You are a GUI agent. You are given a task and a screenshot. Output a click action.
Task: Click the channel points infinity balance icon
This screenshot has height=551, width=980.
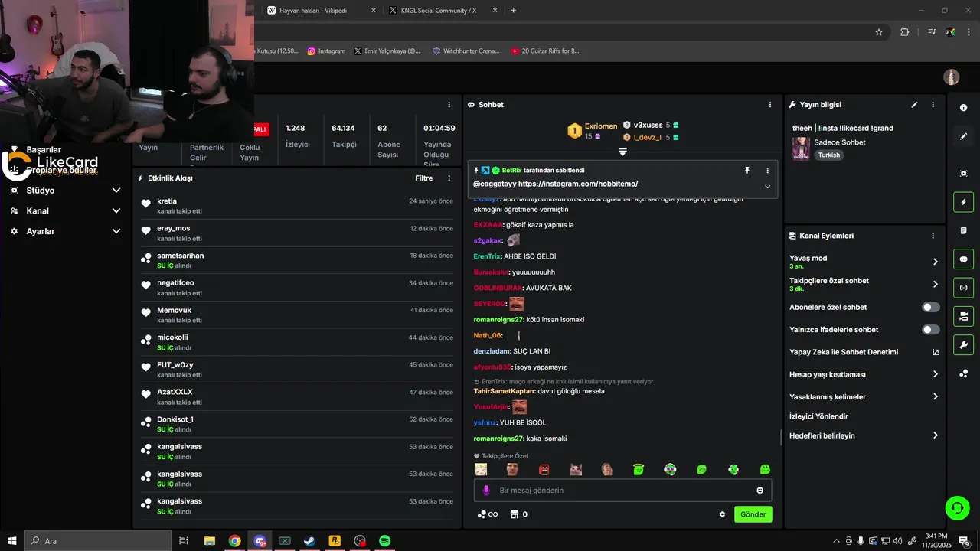pyautogui.click(x=488, y=514)
